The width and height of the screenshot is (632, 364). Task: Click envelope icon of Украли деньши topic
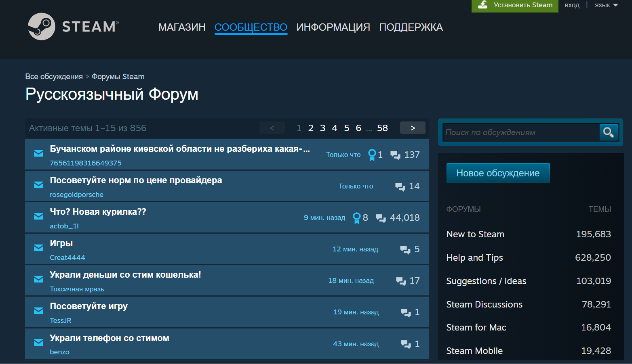point(38,279)
